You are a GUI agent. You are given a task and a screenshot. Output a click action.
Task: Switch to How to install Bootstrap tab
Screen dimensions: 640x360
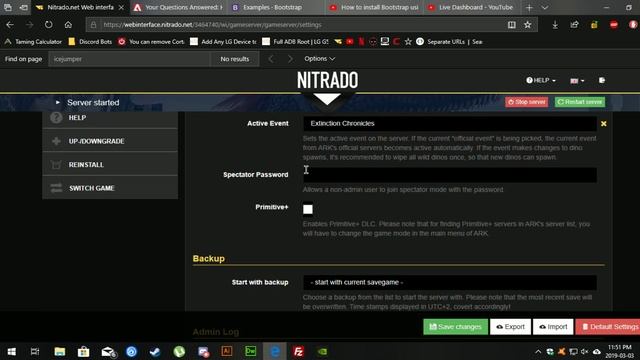pyautogui.click(x=375, y=7)
